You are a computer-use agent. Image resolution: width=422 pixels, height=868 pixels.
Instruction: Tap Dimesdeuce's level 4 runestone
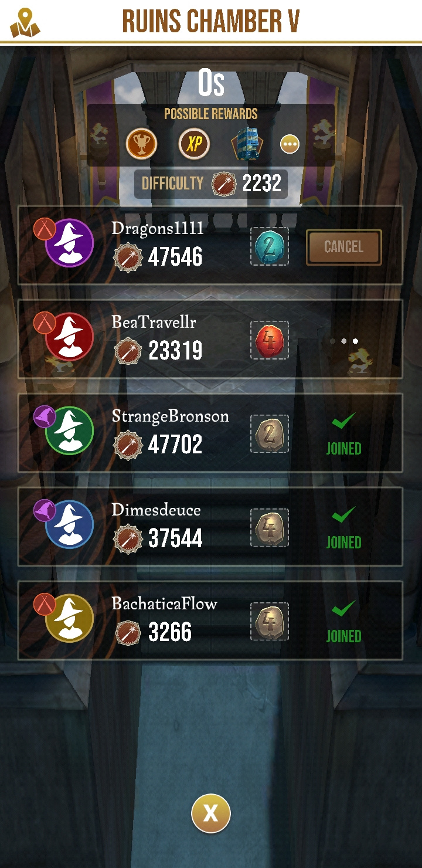(x=270, y=528)
